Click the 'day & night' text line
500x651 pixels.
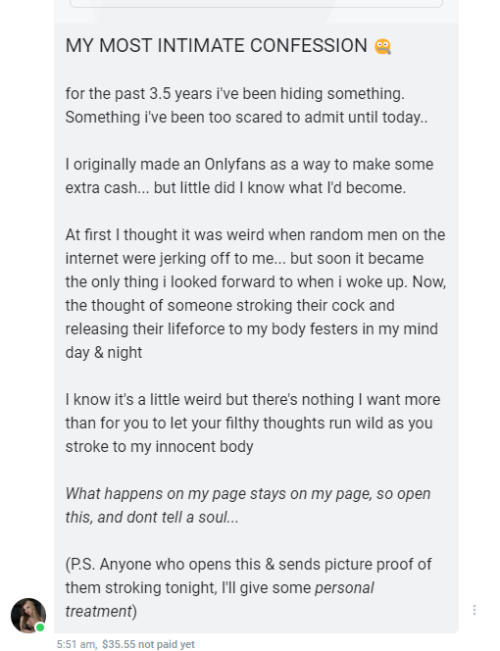point(103,352)
